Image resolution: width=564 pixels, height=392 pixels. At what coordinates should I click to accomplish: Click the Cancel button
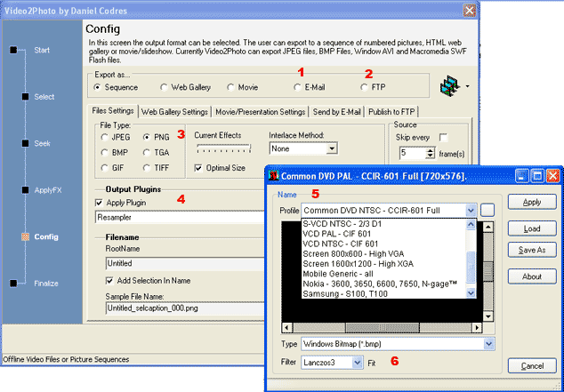tap(532, 365)
